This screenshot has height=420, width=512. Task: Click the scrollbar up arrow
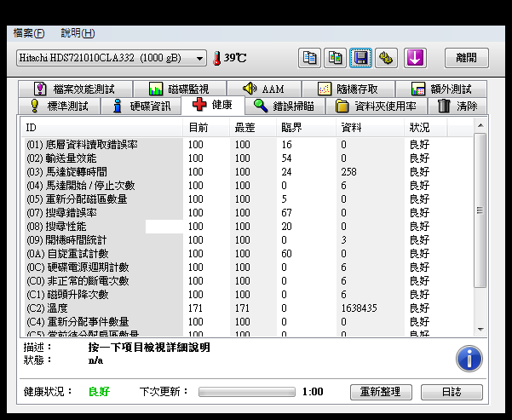coord(480,125)
